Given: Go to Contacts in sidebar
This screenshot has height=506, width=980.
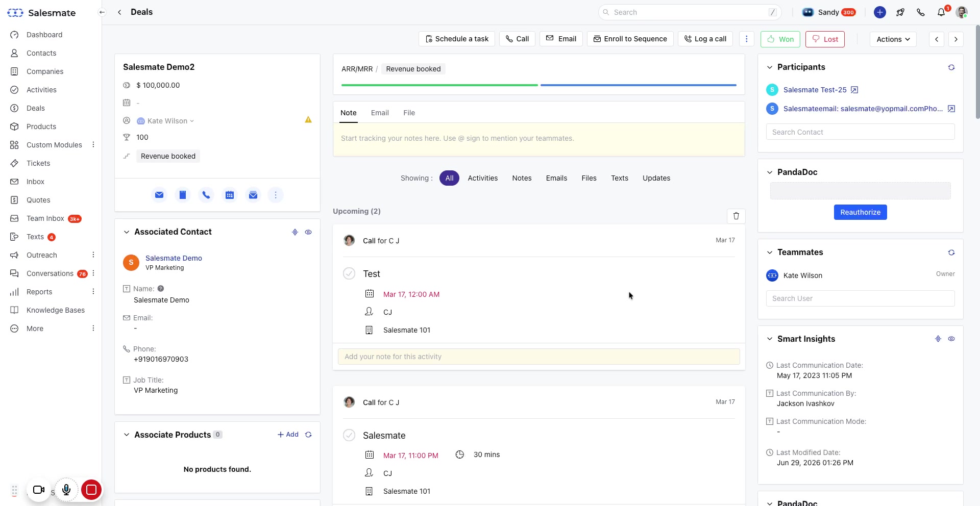Looking at the screenshot, I should pyautogui.click(x=41, y=53).
